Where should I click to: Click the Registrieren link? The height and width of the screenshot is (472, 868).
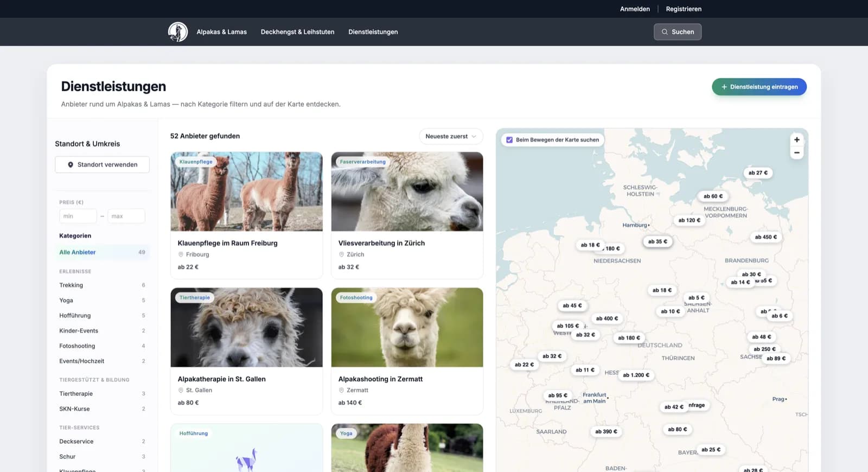click(684, 9)
